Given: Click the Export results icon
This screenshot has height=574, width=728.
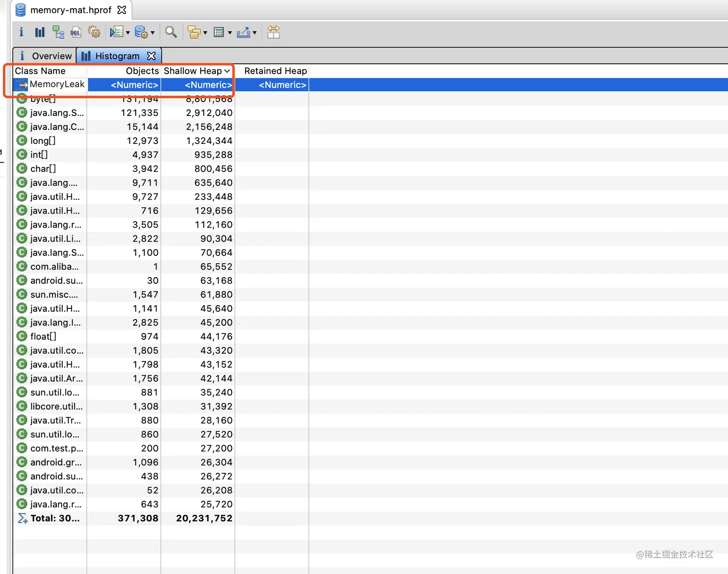Looking at the screenshot, I should click(x=244, y=32).
